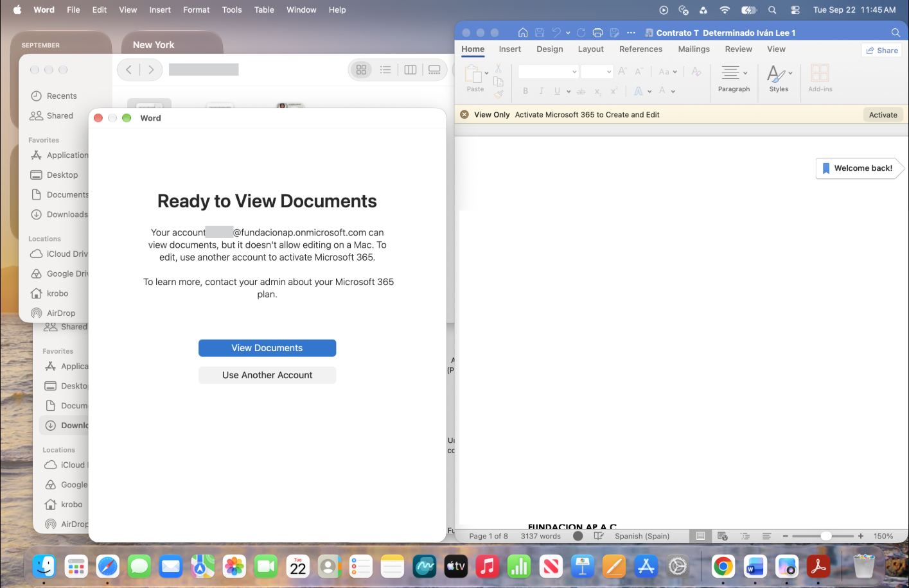Viewport: 909px width, 588px height.
Task: Click the Save icon in Word's title bar
Action: coord(540,33)
